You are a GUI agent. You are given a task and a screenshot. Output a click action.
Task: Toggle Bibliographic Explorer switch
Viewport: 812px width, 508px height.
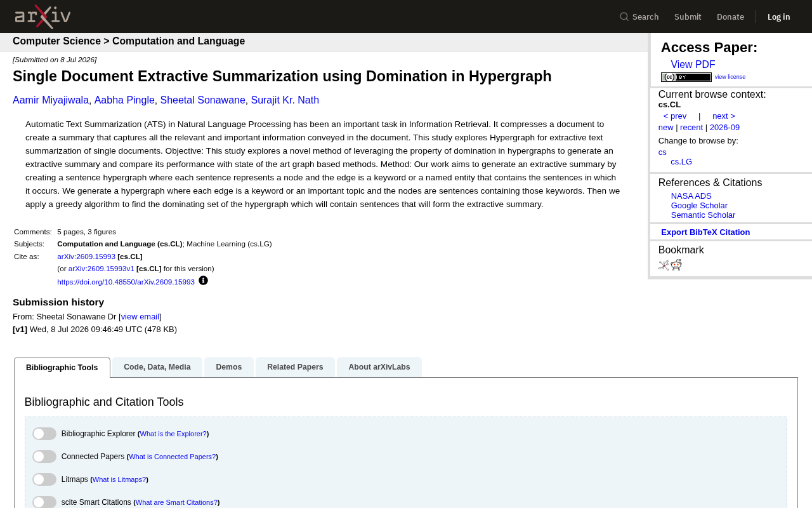pos(44,434)
